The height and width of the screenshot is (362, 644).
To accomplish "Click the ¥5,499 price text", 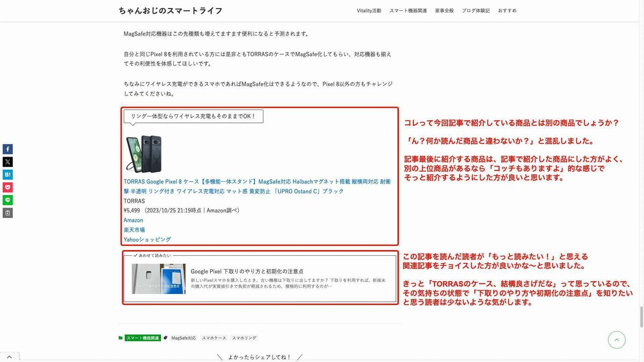I will coord(132,210).
